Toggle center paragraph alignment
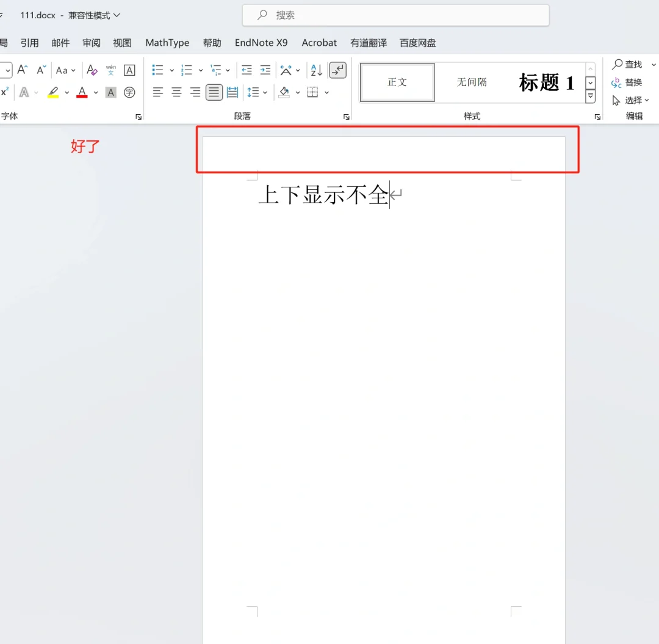The image size is (659, 644). click(176, 92)
